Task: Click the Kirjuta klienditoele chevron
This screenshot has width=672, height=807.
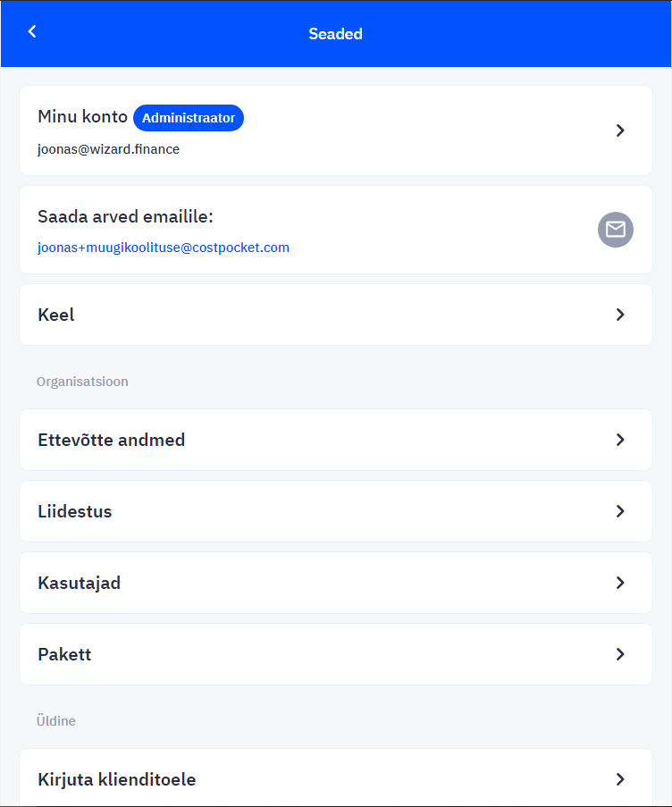Action: pyautogui.click(x=620, y=779)
